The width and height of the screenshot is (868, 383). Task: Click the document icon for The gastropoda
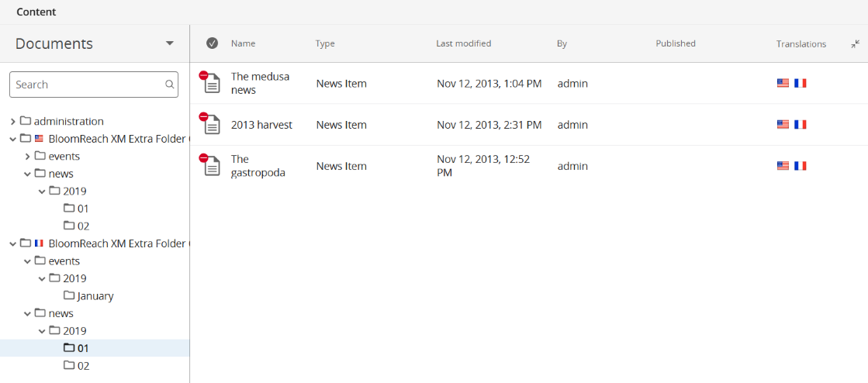(x=212, y=166)
